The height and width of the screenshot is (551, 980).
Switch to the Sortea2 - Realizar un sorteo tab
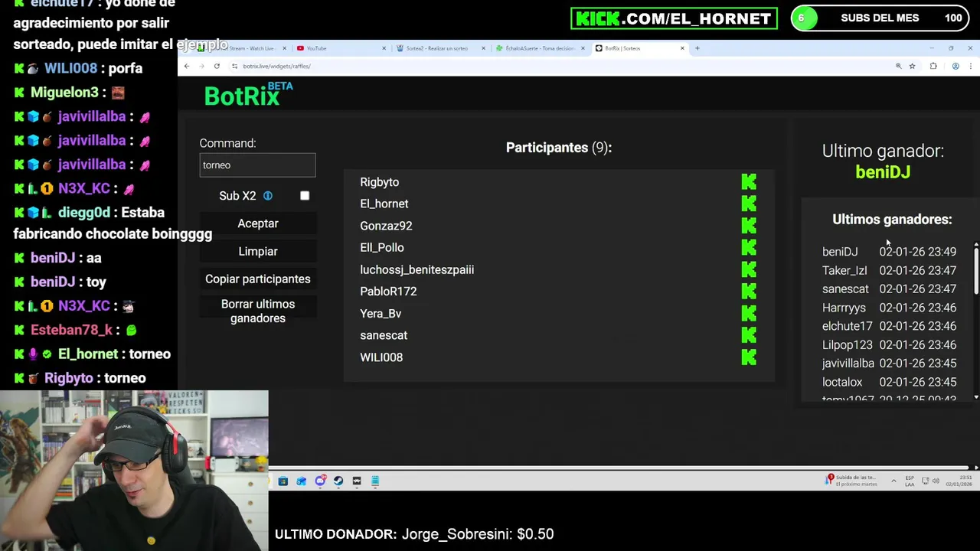[440, 48]
